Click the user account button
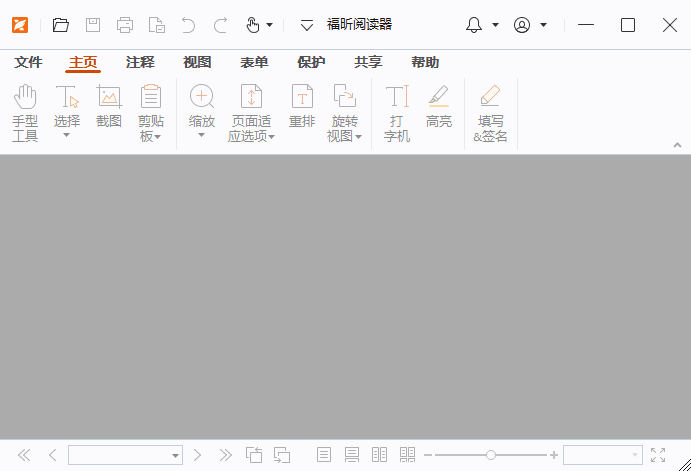The height and width of the screenshot is (471, 691). pos(522,25)
